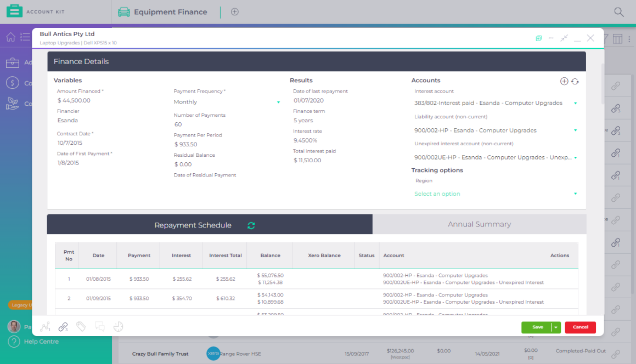Add a new account via the plus icon
The width and height of the screenshot is (636, 364).
(x=564, y=81)
